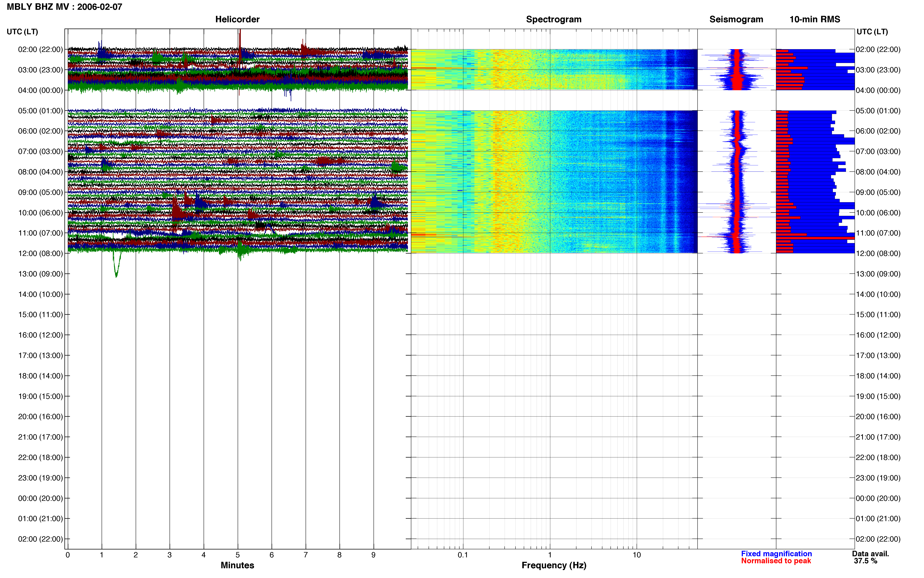This screenshot has height=578, width=924.
Task: Select the Frequency (Hz) axis label
Action: click(554, 565)
